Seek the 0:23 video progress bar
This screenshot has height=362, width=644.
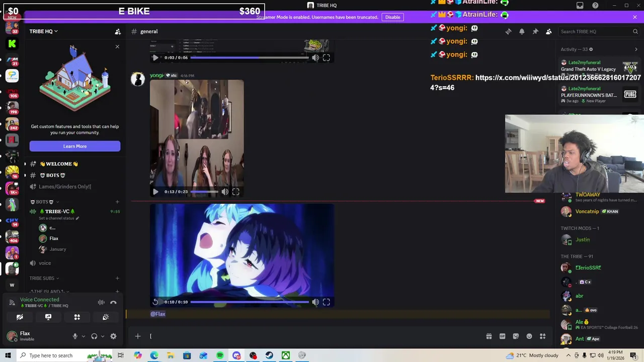click(x=204, y=192)
